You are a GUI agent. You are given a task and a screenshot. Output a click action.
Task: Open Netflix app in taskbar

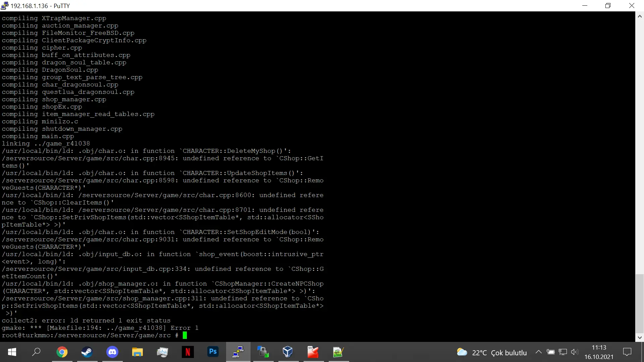click(x=188, y=352)
